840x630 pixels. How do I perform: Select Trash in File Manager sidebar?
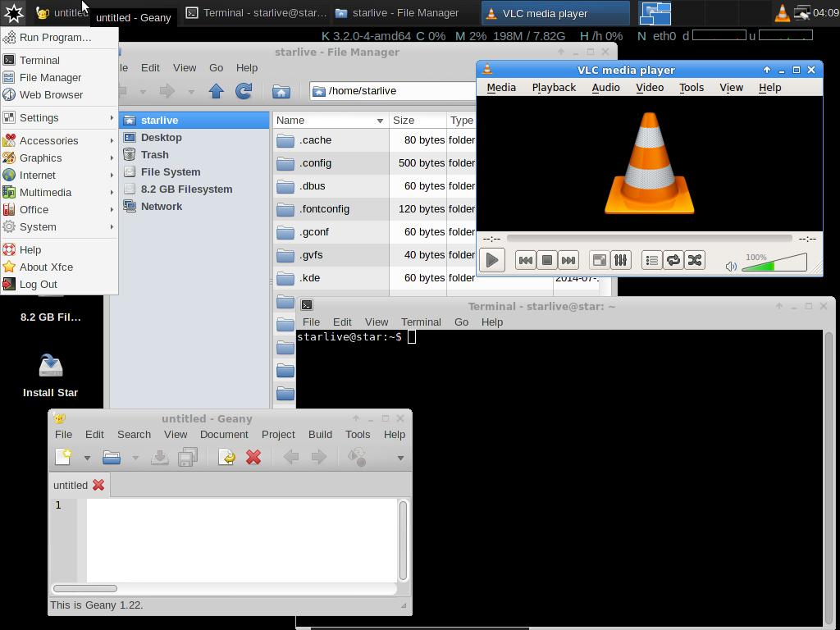pos(194,155)
